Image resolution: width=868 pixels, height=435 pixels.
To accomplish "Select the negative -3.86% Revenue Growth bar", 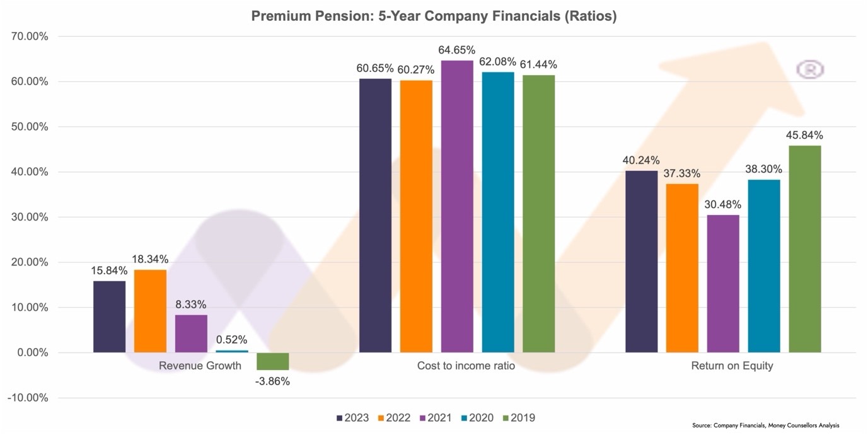I will pos(273,361).
